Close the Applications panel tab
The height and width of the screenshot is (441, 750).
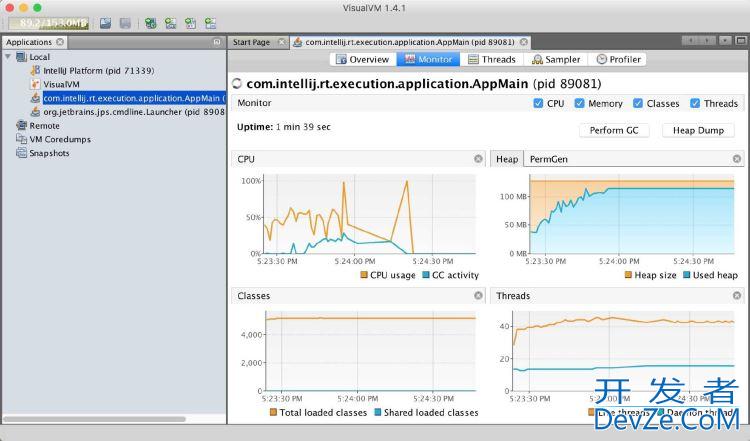click(60, 42)
